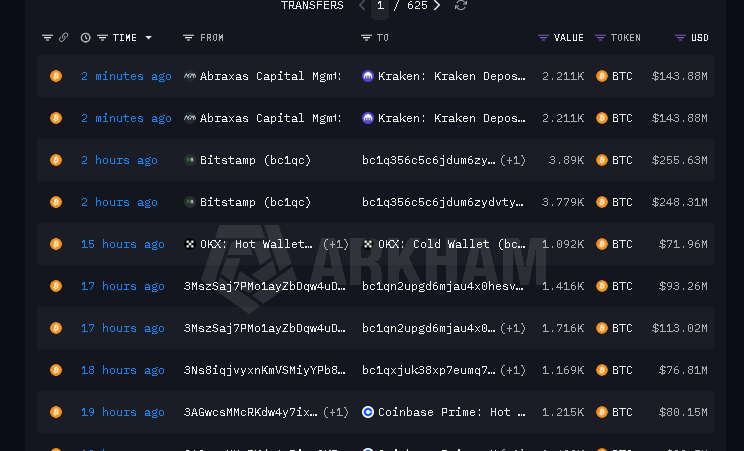
Task: Click the Bitcoin icon on $255.63M row
Action: 56,160
